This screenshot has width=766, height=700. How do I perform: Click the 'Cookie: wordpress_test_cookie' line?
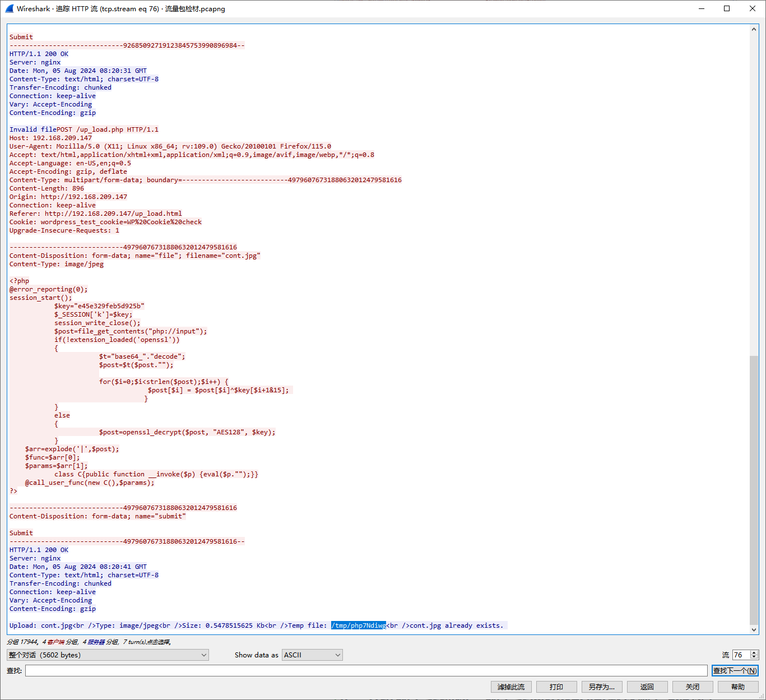pyautogui.click(x=105, y=222)
